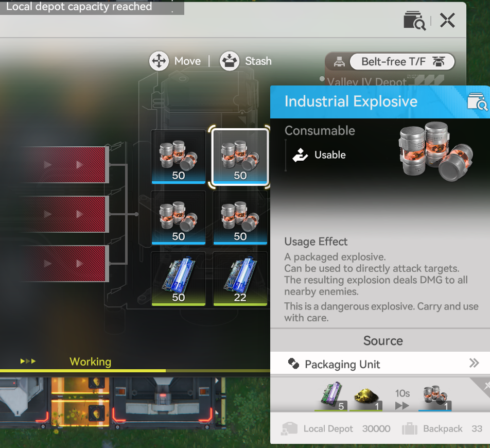Click the Move label text
The height and width of the screenshot is (448, 490).
click(187, 61)
